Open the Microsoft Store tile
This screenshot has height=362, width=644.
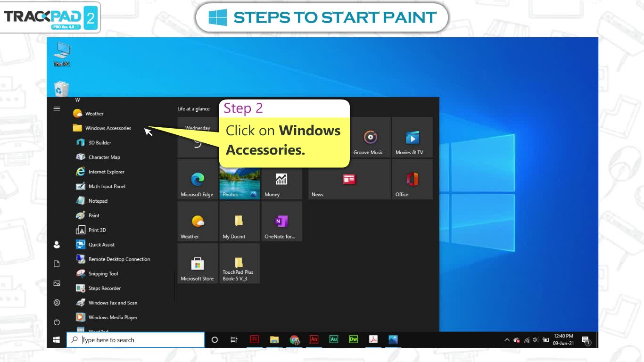[x=198, y=263]
